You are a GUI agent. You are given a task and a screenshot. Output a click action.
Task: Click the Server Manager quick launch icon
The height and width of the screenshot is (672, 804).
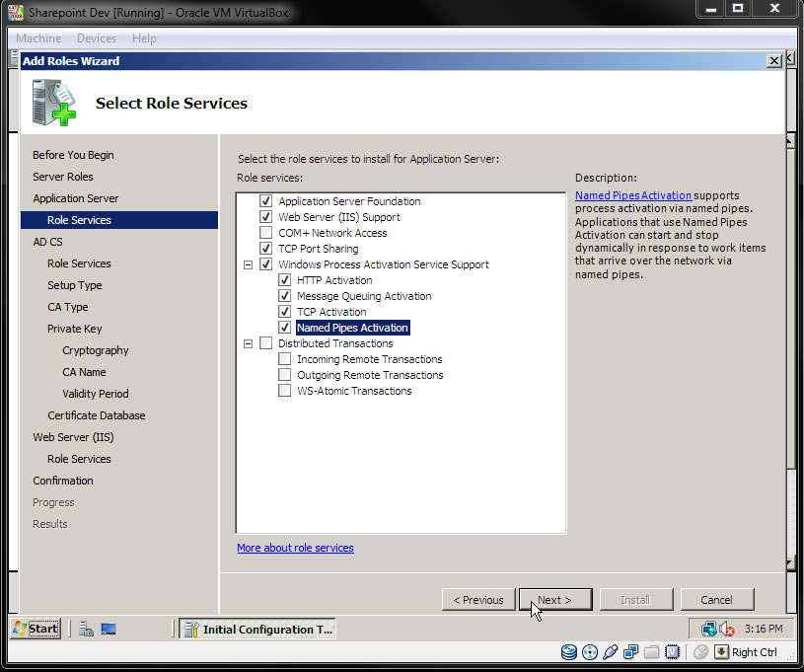[86, 629]
